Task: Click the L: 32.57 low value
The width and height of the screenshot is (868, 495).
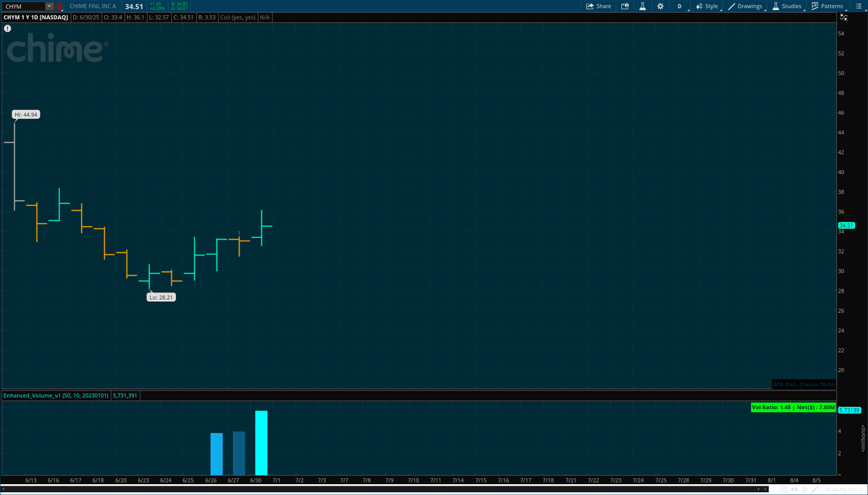Action: 158,17
